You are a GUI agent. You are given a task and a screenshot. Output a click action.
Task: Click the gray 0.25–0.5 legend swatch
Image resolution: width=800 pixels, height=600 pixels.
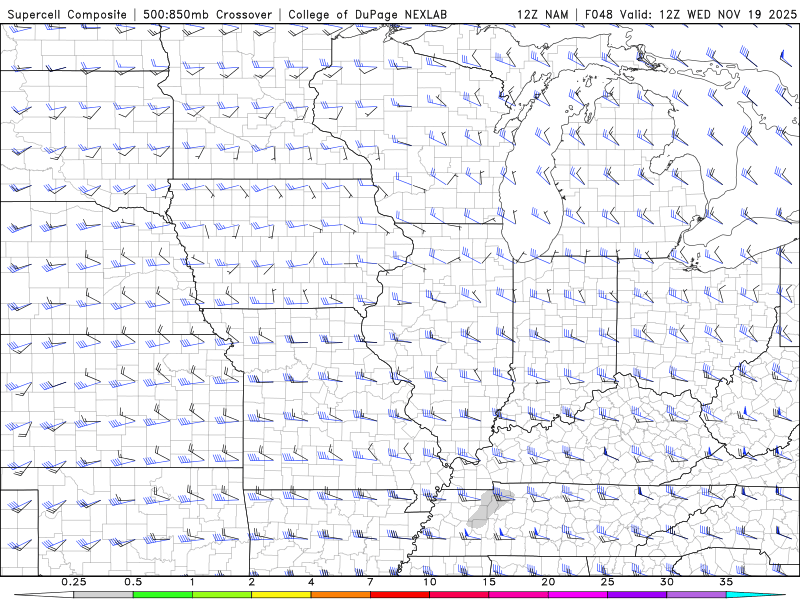coord(104,595)
